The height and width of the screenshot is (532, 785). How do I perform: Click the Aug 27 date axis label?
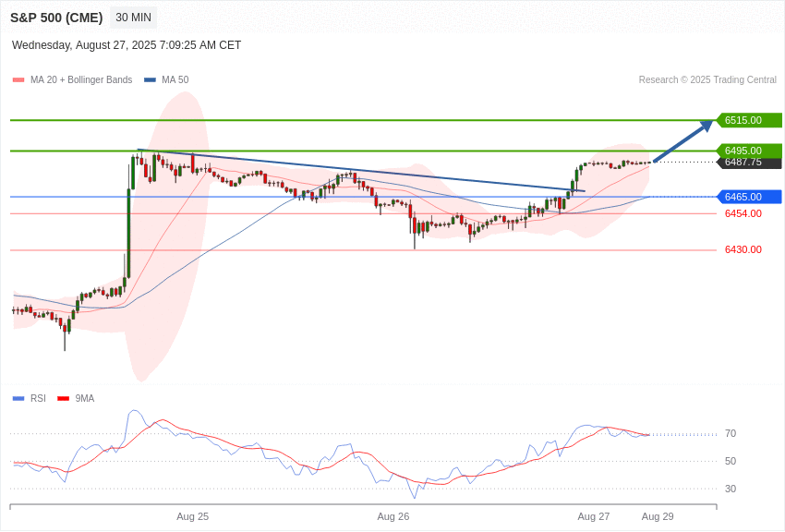point(593,517)
